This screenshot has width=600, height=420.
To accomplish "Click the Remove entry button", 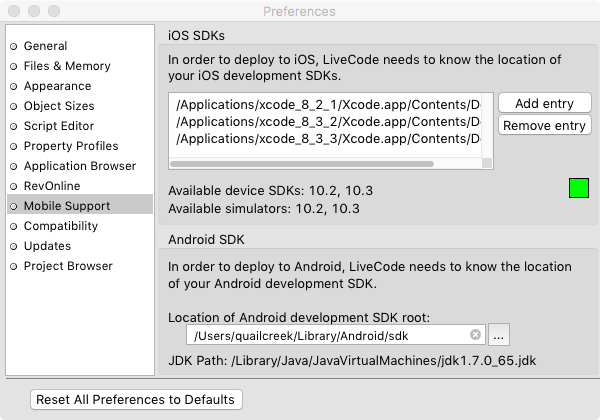I will click(544, 126).
